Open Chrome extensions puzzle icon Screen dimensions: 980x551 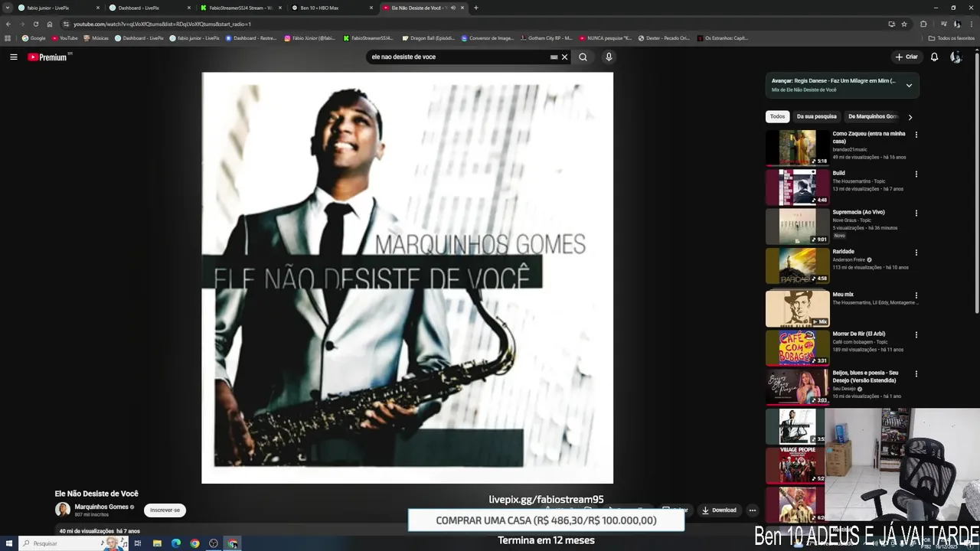[x=923, y=24]
